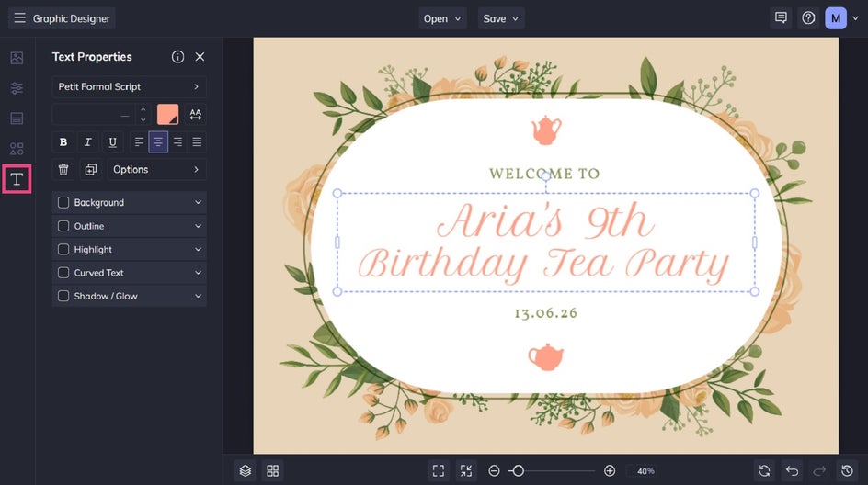
Task: Select the Text tool in sidebar
Action: (x=17, y=178)
